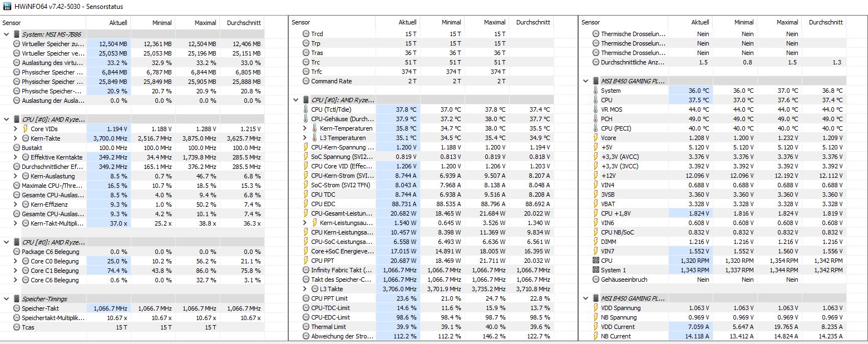
Task: Click thermometer icon beside CPU (PECI)
Action: tap(595, 128)
